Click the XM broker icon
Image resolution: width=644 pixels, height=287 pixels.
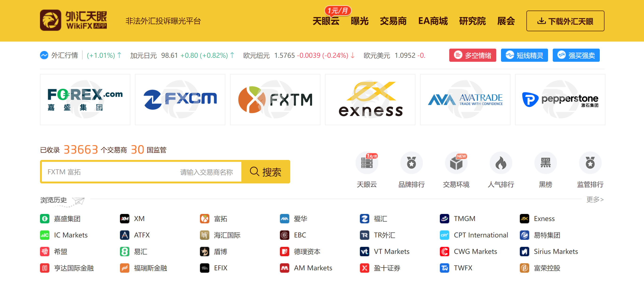(x=124, y=219)
